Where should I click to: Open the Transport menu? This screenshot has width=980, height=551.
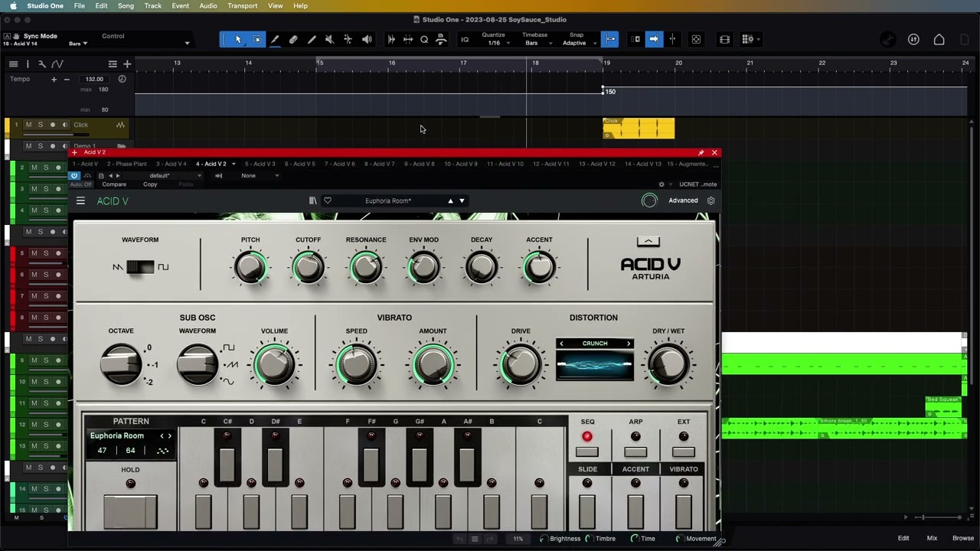243,5
